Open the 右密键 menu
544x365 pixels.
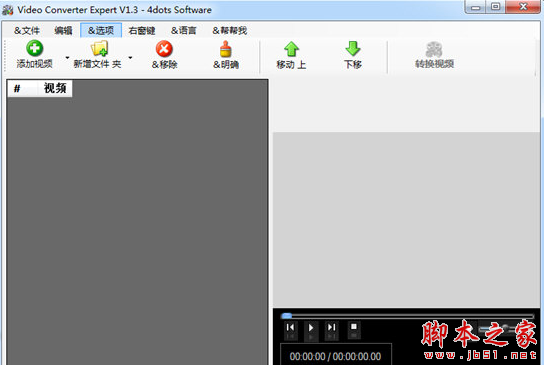(142, 31)
